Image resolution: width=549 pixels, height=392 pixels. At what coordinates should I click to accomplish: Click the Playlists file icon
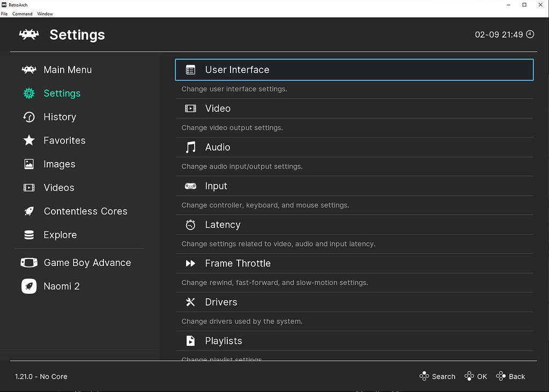click(190, 341)
